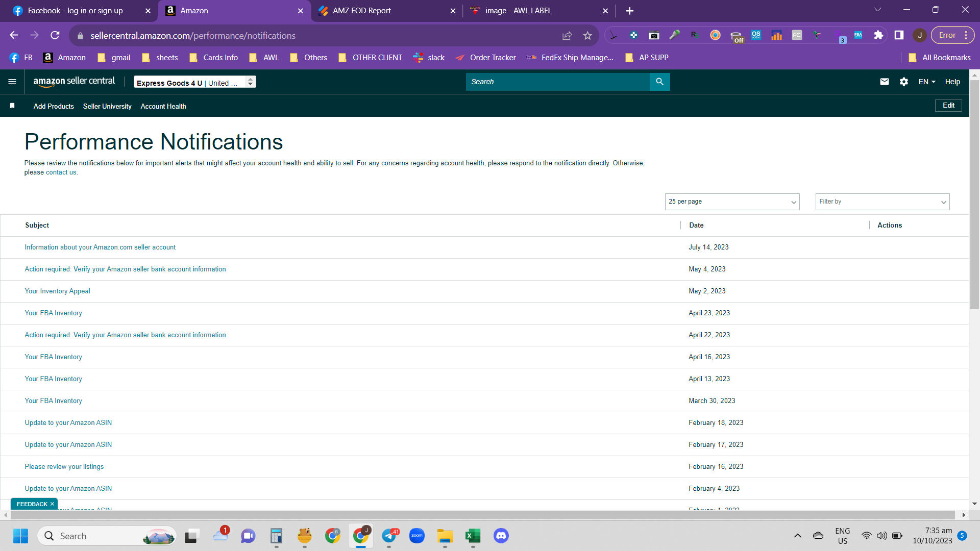Image resolution: width=980 pixels, height=551 pixels.
Task: Click the Edit button in the navigation bar
Action: pyautogui.click(x=948, y=106)
